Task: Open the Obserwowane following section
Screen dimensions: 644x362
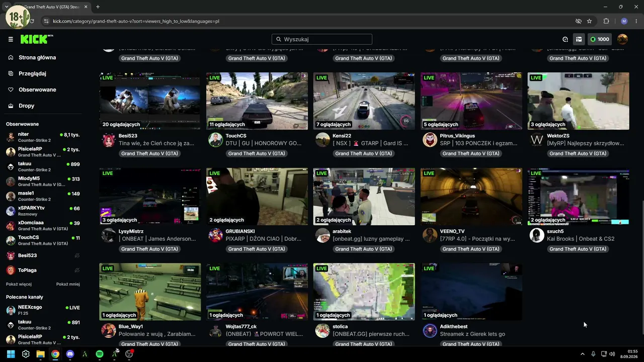Action: (37, 89)
